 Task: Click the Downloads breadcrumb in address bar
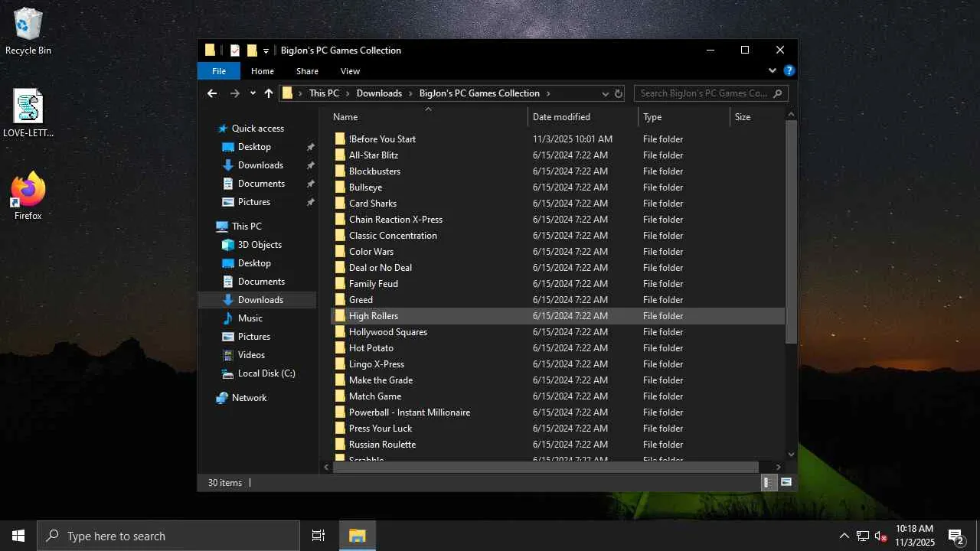[379, 93]
